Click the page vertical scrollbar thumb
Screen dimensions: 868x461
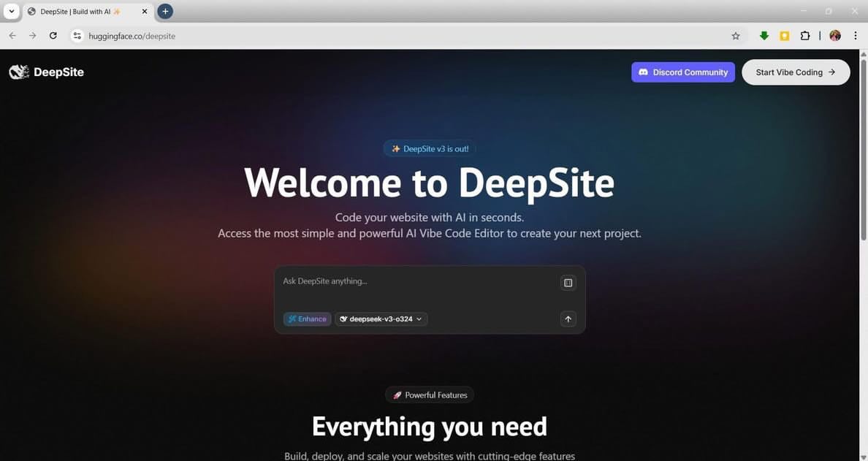863,148
